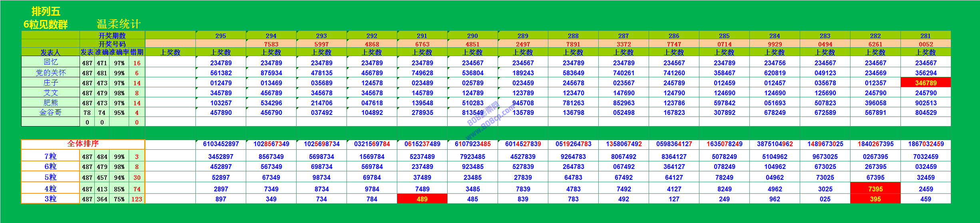Click the 开奖期数 header cell
Image resolution: width=980 pixels, height=223 pixels.
(x=112, y=36)
